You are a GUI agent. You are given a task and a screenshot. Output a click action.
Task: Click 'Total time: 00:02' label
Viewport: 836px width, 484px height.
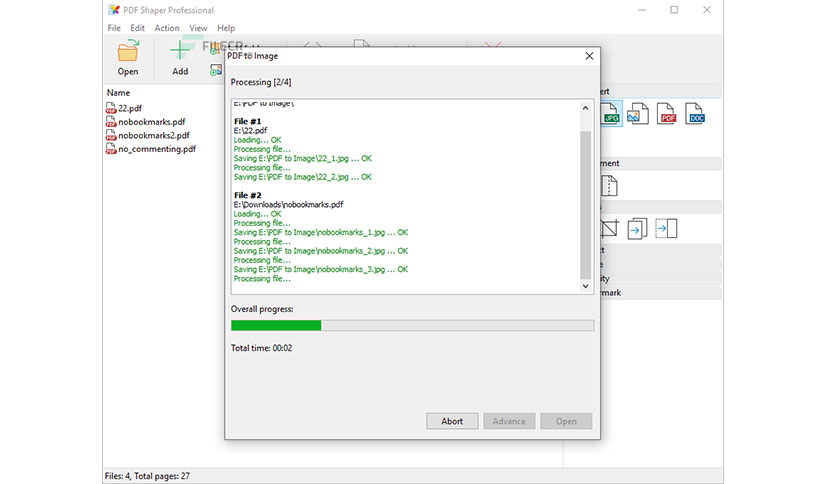pyautogui.click(x=261, y=348)
